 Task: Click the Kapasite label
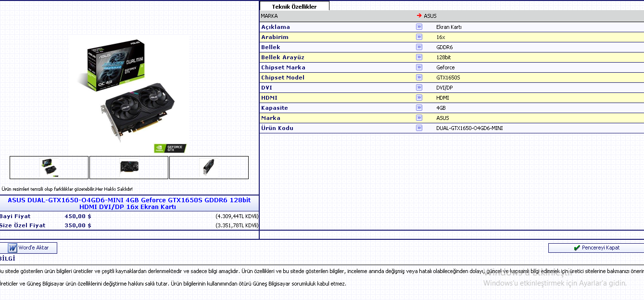(275, 108)
